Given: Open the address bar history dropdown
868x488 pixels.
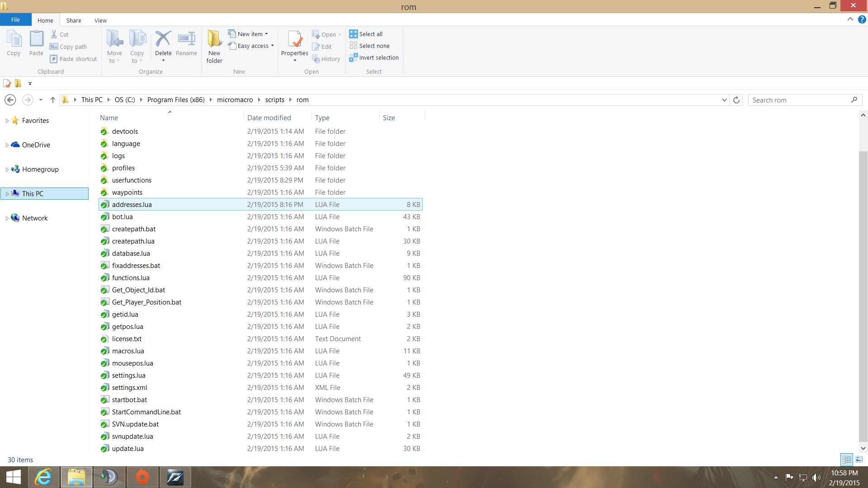Looking at the screenshot, I should coord(724,100).
